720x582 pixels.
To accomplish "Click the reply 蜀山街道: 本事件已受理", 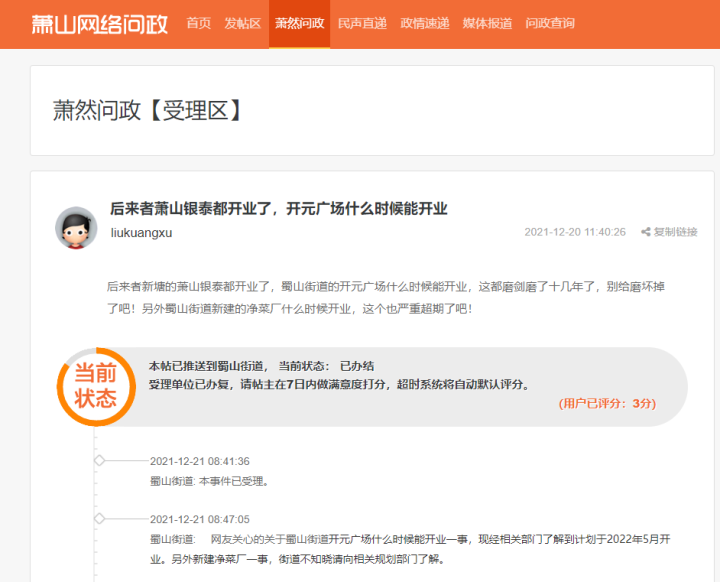I will pyautogui.click(x=210, y=481).
